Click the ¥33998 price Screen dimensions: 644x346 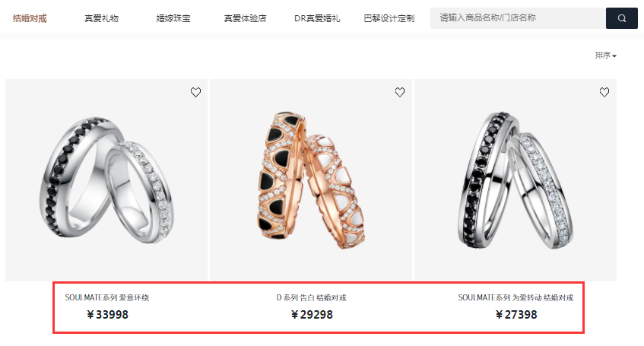[x=108, y=315]
